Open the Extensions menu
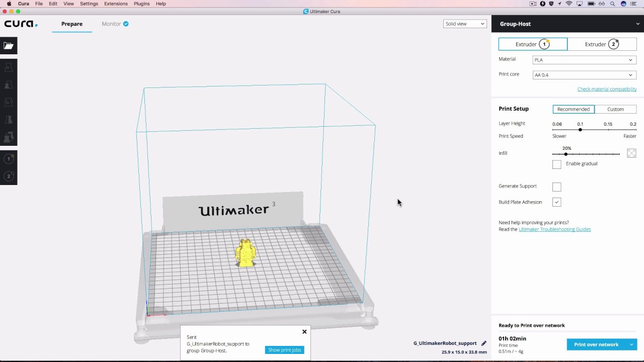The image size is (644, 362). (116, 4)
